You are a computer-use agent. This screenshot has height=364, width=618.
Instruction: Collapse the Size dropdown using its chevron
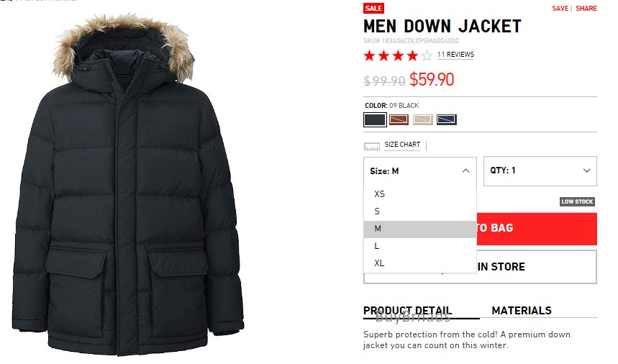[x=465, y=171]
